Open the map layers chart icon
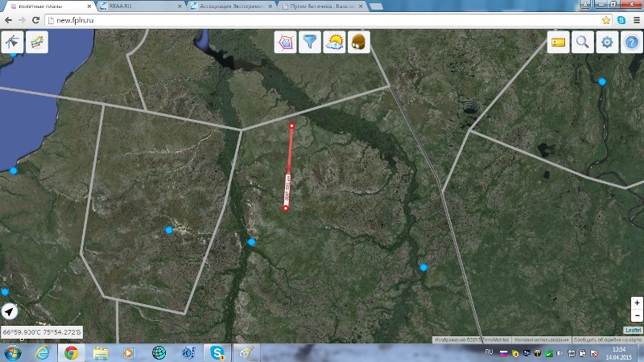Screen dimensions: 644x362 tap(36, 42)
